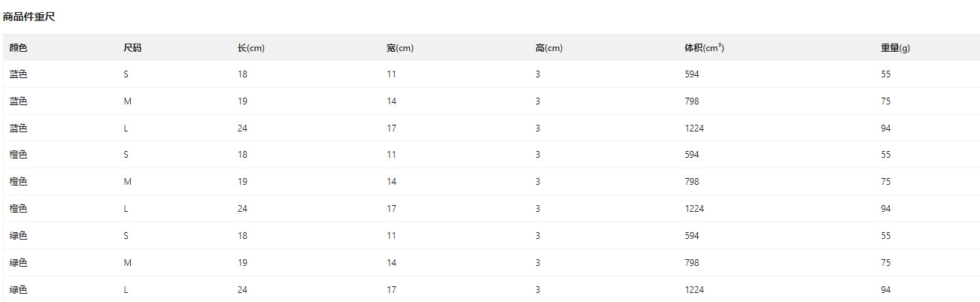Click the 长(cm) column header

251,48
